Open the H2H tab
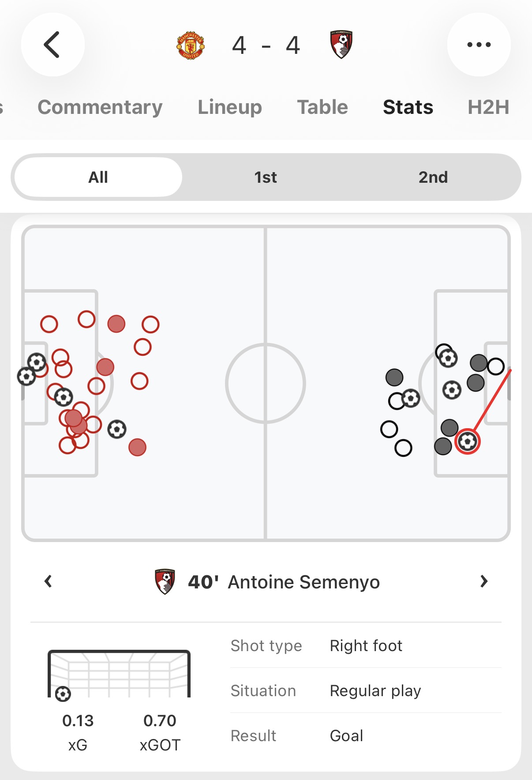Screen dimensions: 532x780 click(488, 107)
